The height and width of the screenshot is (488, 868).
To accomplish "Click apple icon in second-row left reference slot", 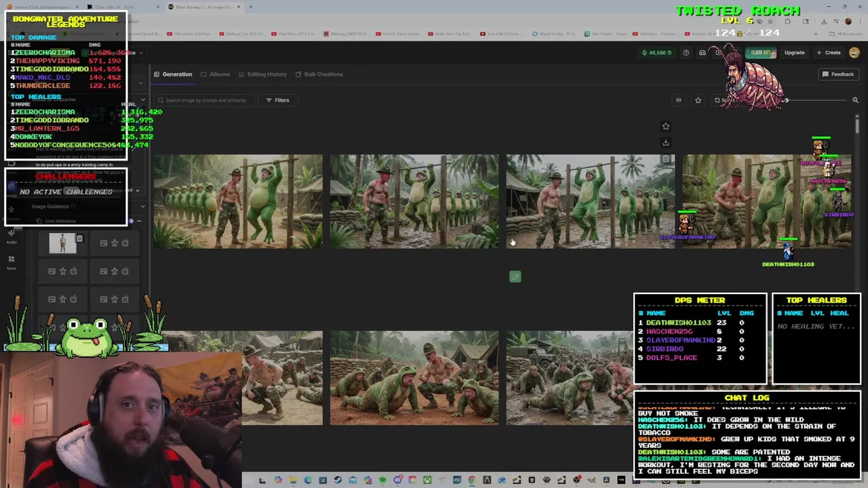I will pyautogui.click(x=73, y=271).
